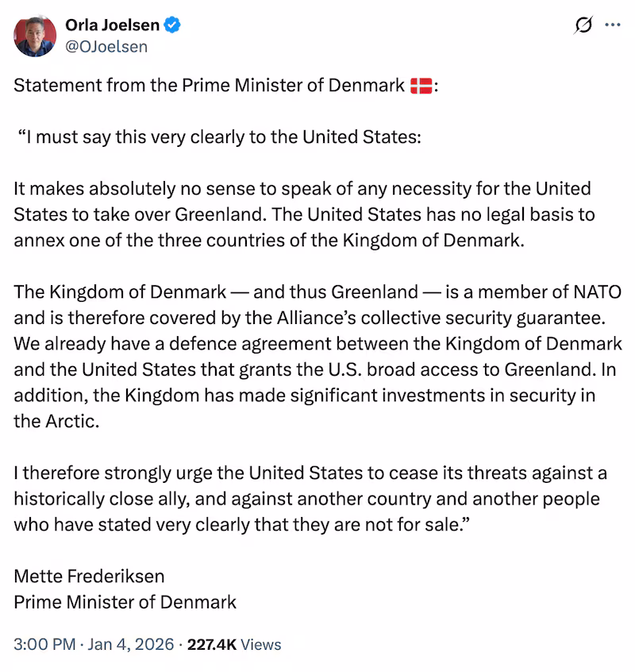Click the paragraph starting 'The Kingdom of Denmark'
The height and width of the screenshot is (672, 635).
click(x=317, y=343)
